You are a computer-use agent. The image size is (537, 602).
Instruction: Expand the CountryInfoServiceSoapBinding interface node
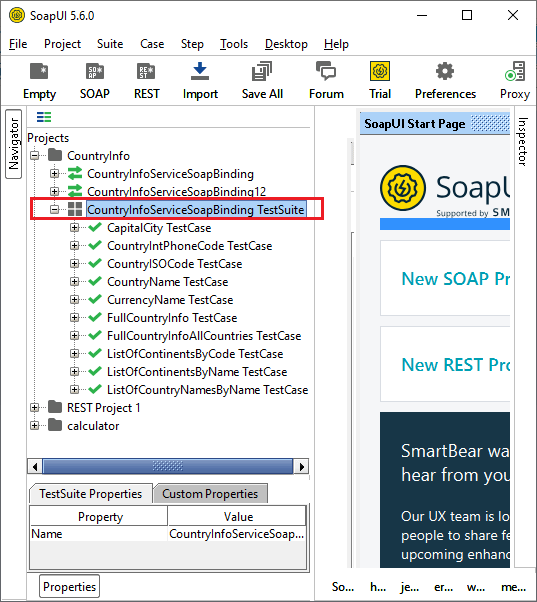[55, 174]
